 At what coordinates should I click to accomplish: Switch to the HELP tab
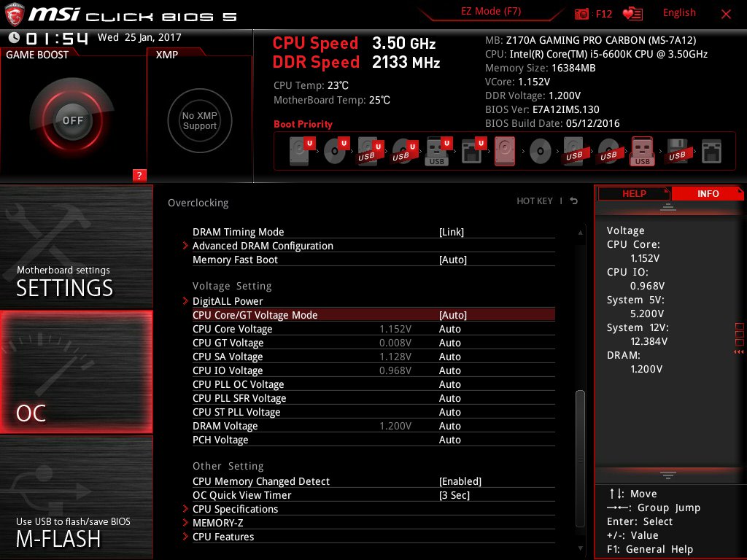(x=634, y=193)
